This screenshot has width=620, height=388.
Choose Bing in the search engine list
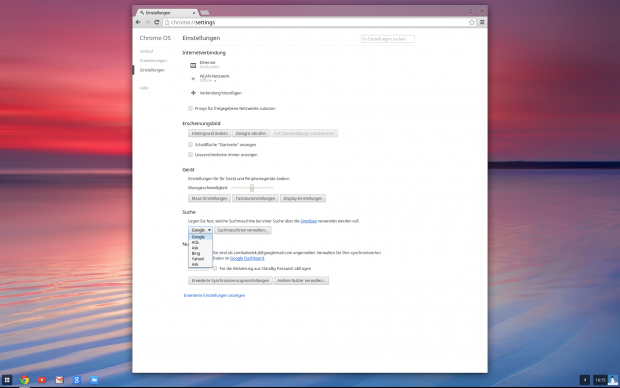point(200,253)
